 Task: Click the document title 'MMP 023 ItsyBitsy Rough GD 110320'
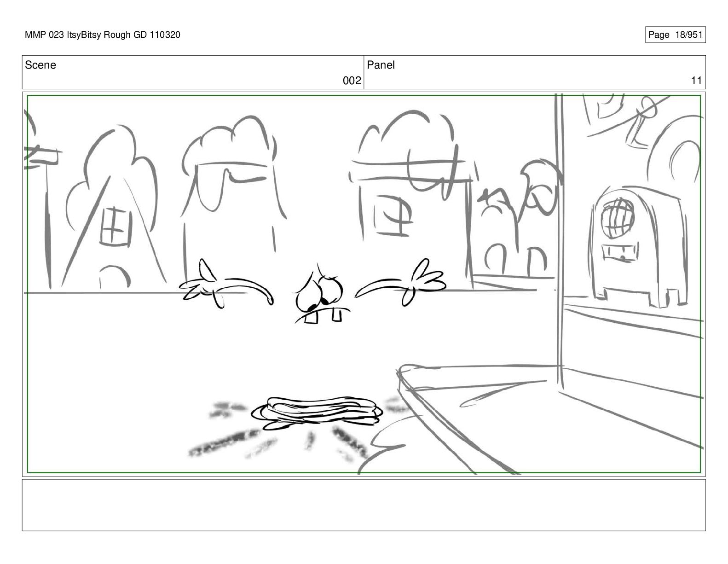[x=103, y=35]
